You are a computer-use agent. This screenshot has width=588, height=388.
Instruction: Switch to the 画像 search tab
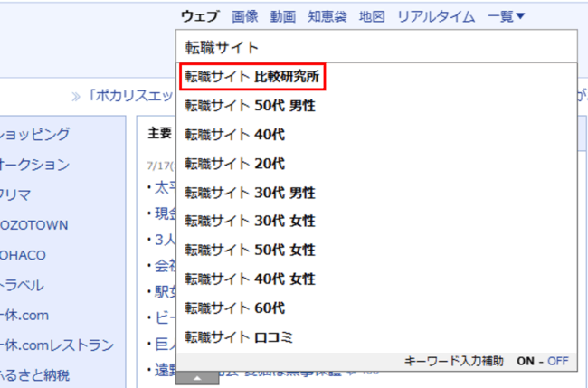(x=245, y=16)
